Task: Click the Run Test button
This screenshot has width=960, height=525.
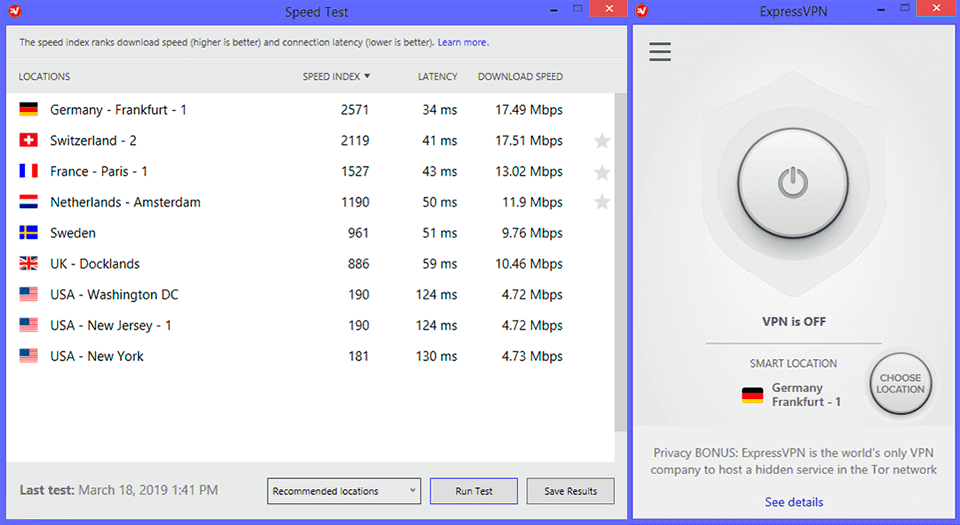Action: (474, 491)
